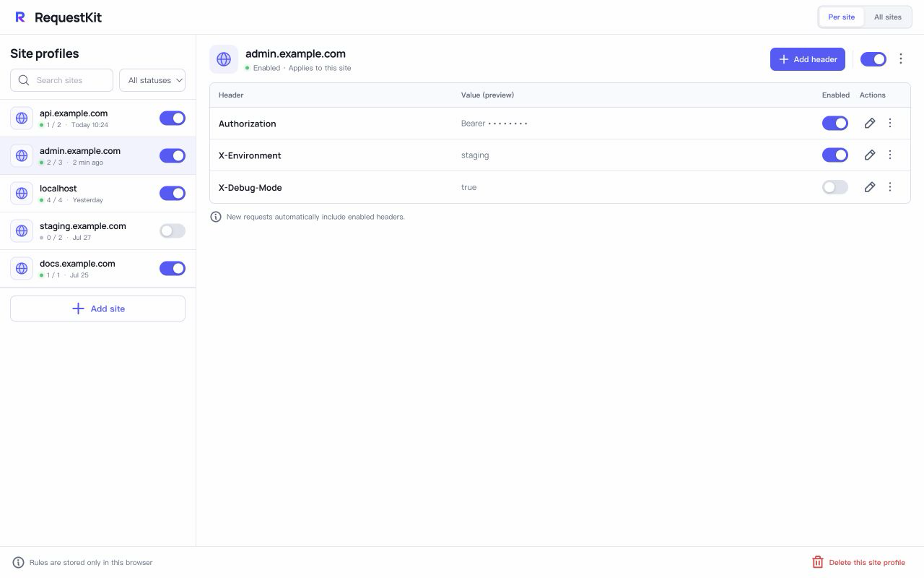
Task: Switch the sidebar toggle for admin.example.com
Action: 173,156
